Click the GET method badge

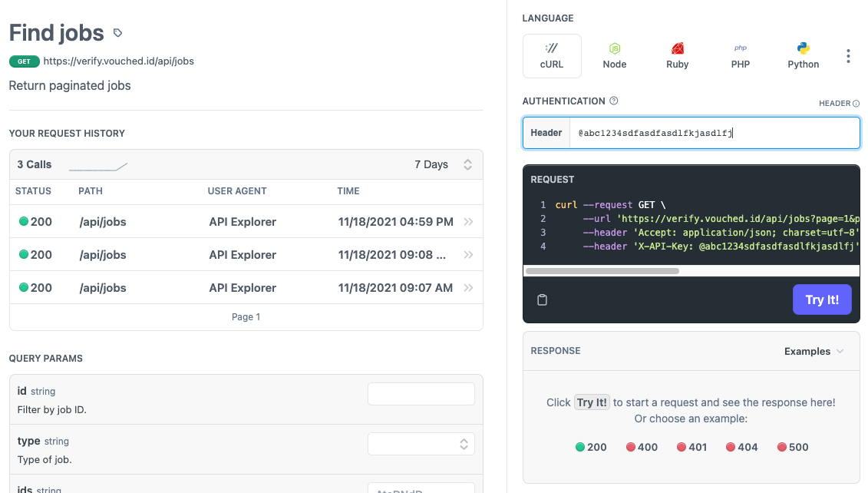25,61
